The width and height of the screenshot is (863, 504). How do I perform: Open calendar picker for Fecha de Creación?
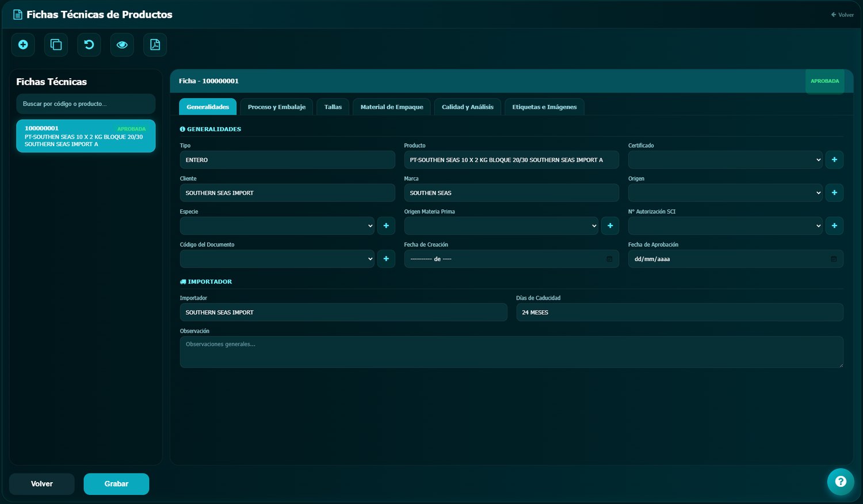(x=609, y=259)
